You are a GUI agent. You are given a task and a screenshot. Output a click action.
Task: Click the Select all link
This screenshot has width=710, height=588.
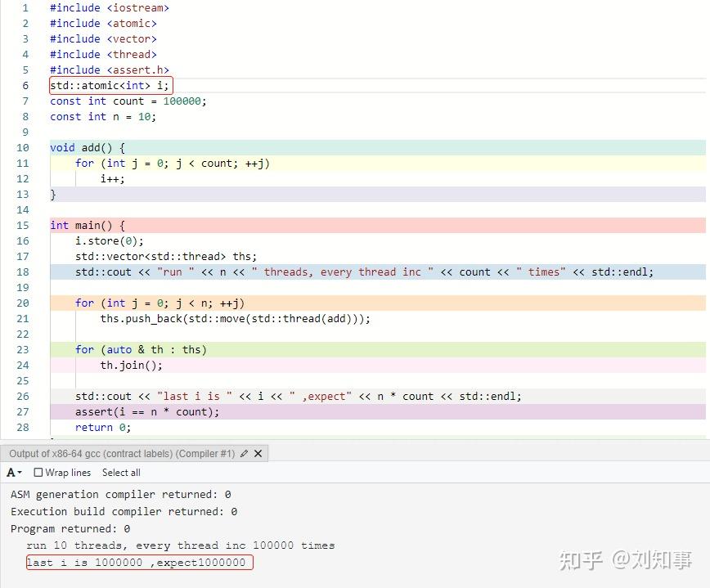point(120,473)
